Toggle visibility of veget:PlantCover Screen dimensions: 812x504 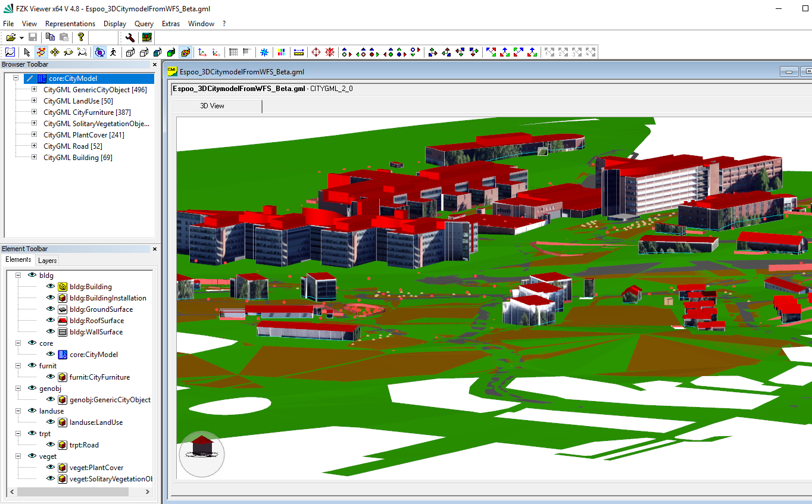(50, 467)
